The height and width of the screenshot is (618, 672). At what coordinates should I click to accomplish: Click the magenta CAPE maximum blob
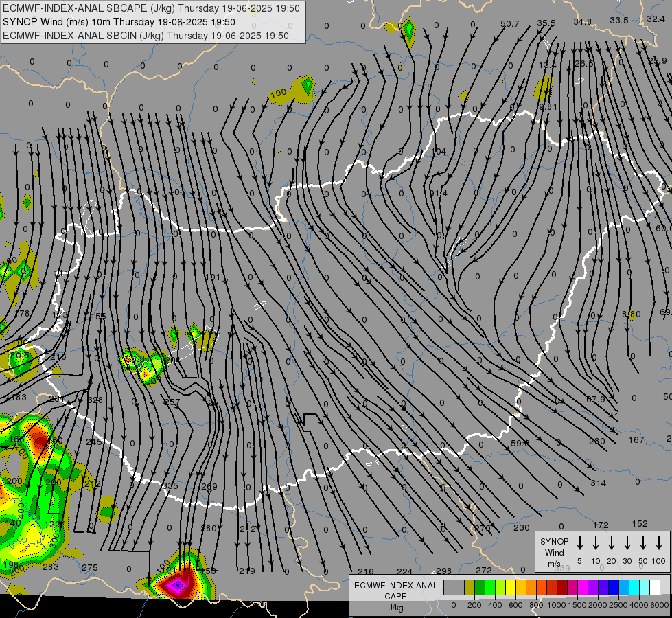point(178,584)
